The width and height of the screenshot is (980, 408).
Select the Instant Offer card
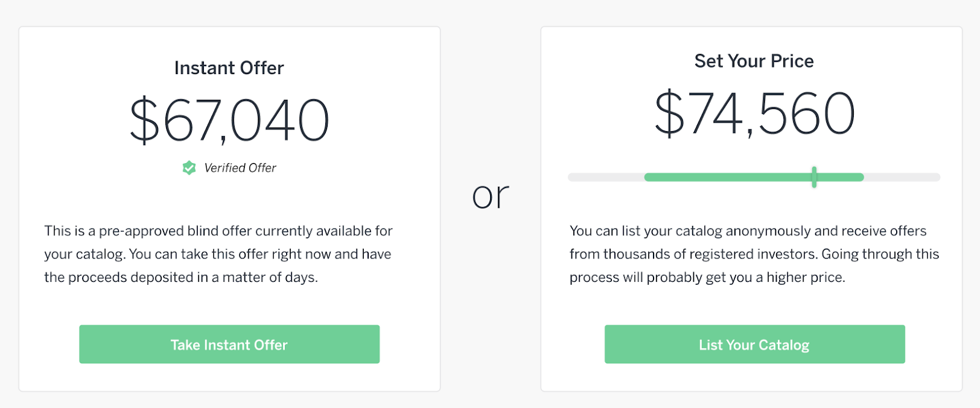tap(230, 209)
